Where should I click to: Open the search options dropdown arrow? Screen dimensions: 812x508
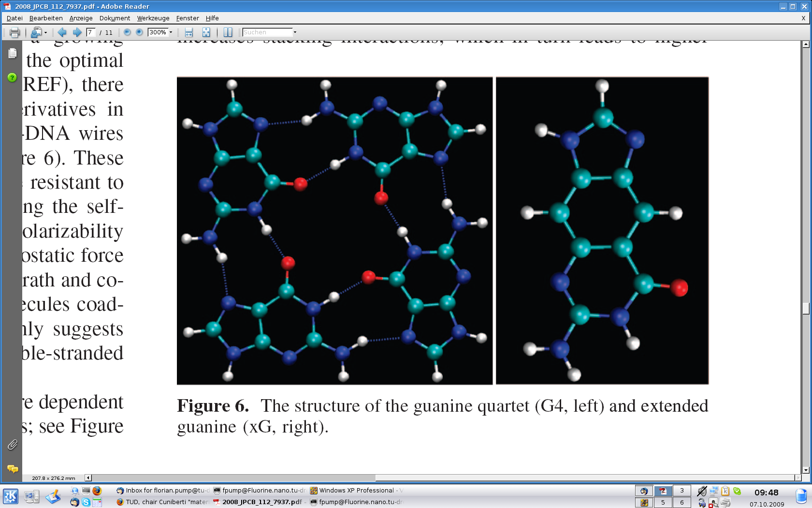295,32
